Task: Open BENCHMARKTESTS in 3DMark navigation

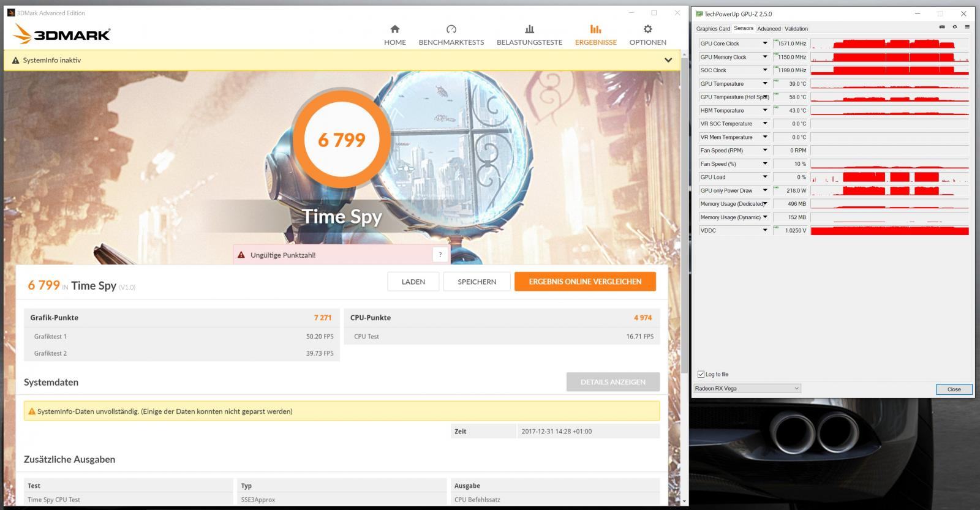Action: 451,35
